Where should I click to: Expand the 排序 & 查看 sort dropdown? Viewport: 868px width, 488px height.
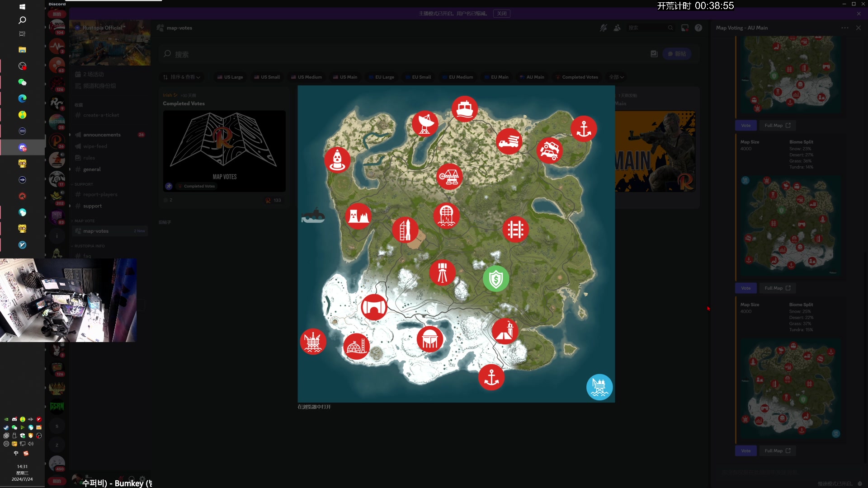181,77
